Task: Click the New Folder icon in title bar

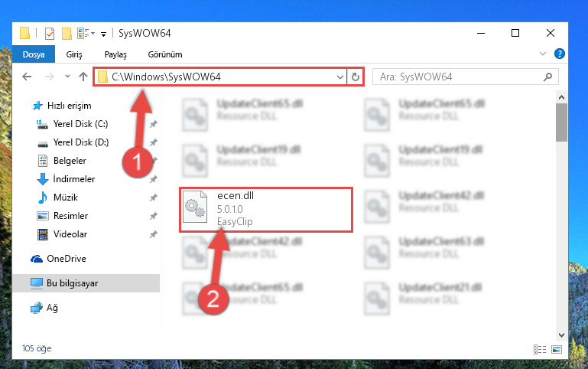Action: tap(67, 34)
